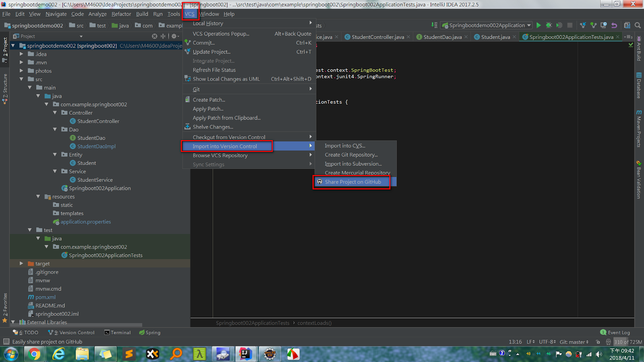644x362 pixels.
Task: Launch IntelliJ IDEA from the taskbar
Action: (x=246, y=354)
